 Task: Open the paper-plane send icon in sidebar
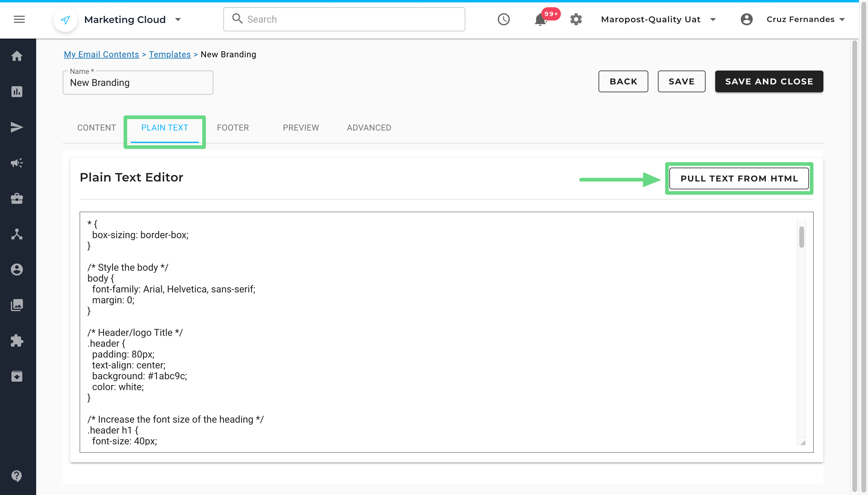click(17, 127)
